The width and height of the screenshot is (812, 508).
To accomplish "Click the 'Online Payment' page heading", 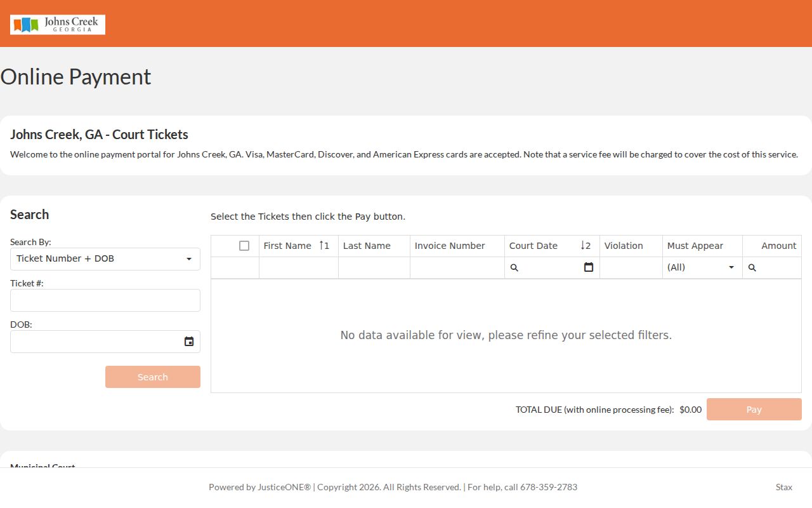I will pyautogui.click(x=75, y=77).
